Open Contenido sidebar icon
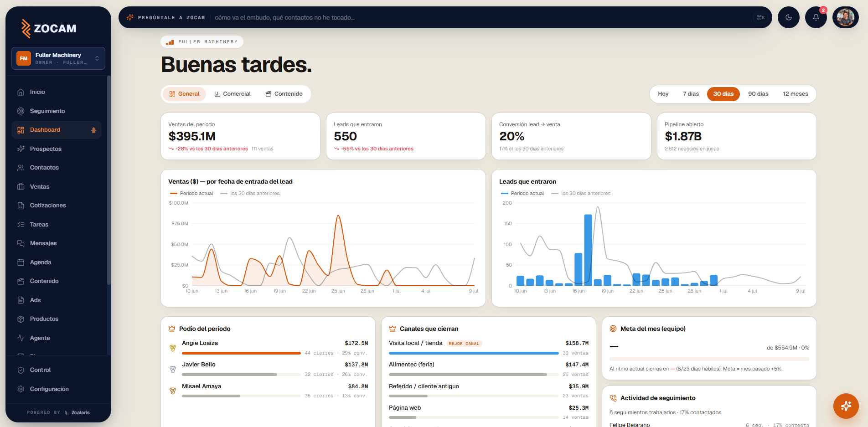 [21, 281]
